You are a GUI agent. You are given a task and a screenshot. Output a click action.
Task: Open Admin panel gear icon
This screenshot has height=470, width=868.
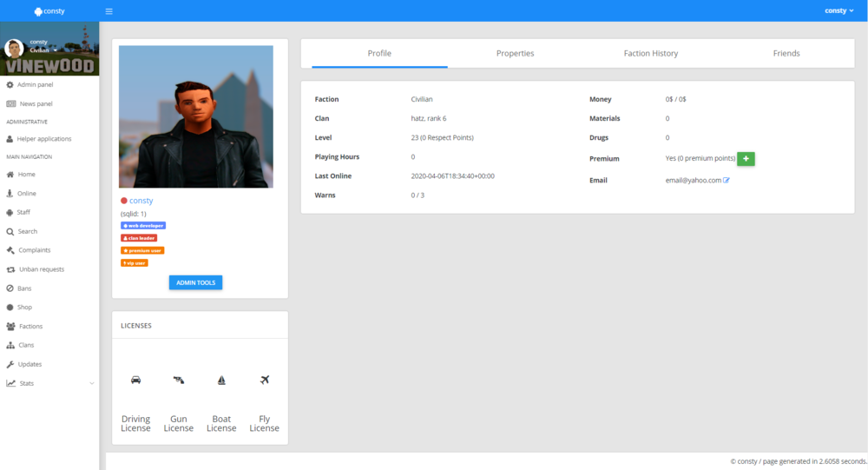tap(10, 85)
